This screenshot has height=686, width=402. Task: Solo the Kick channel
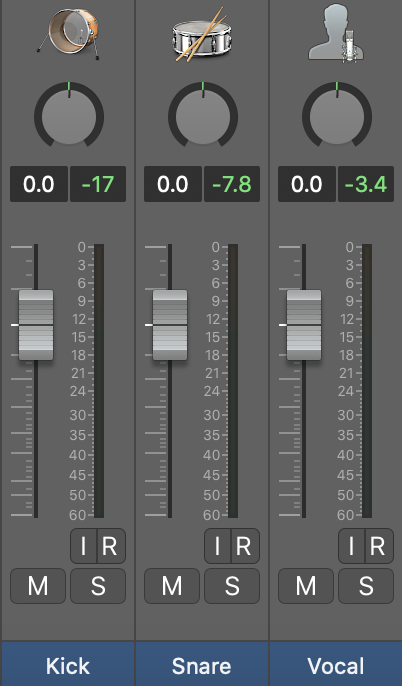[98, 586]
